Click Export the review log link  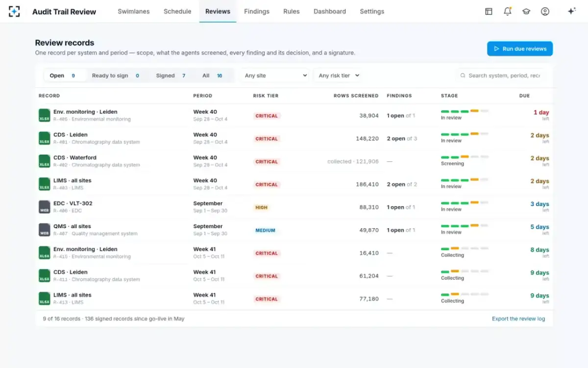click(518, 318)
